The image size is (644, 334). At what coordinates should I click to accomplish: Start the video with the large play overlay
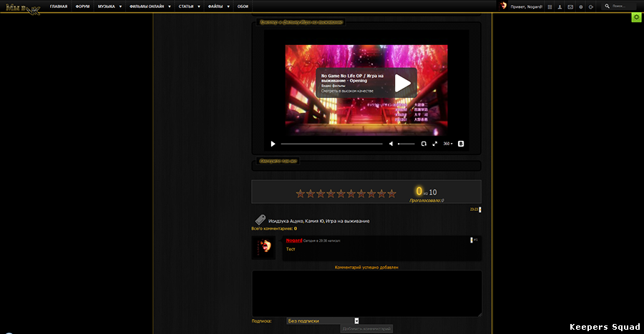(x=402, y=83)
